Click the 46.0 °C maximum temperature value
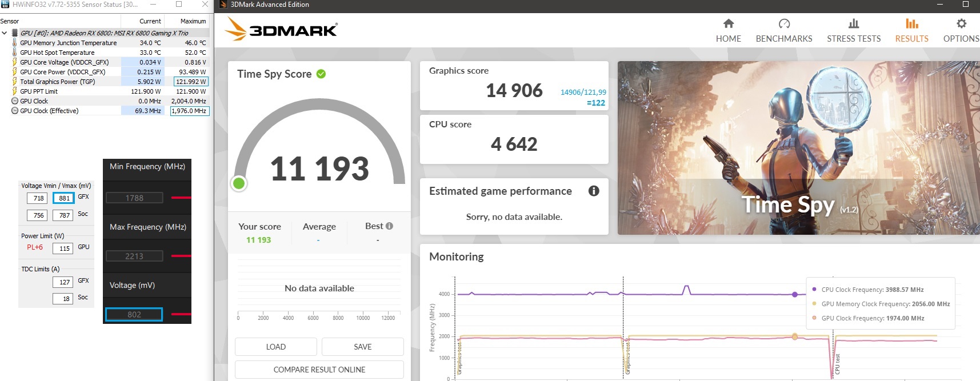This screenshot has width=980, height=381. click(195, 43)
